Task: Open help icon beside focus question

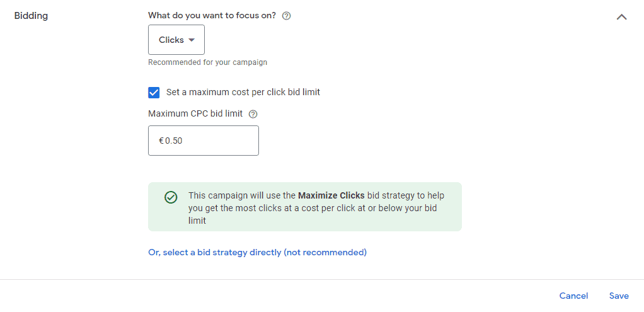Action: tap(287, 16)
